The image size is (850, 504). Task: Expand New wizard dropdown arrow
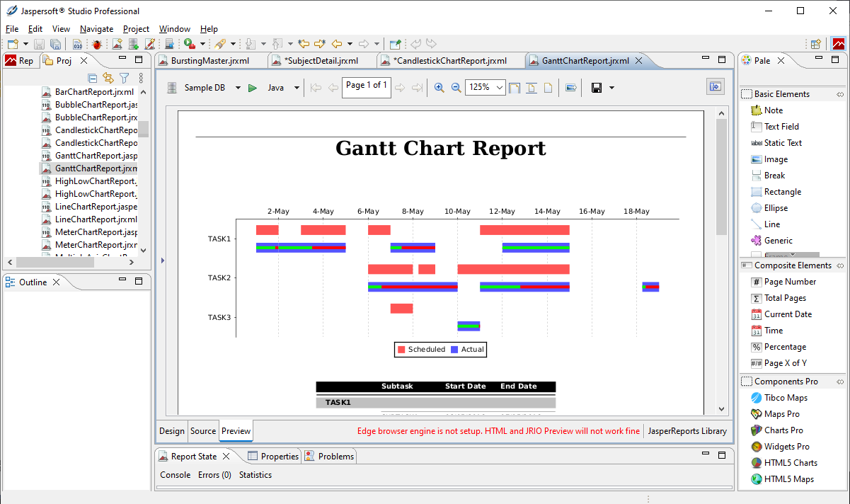tap(25, 44)
